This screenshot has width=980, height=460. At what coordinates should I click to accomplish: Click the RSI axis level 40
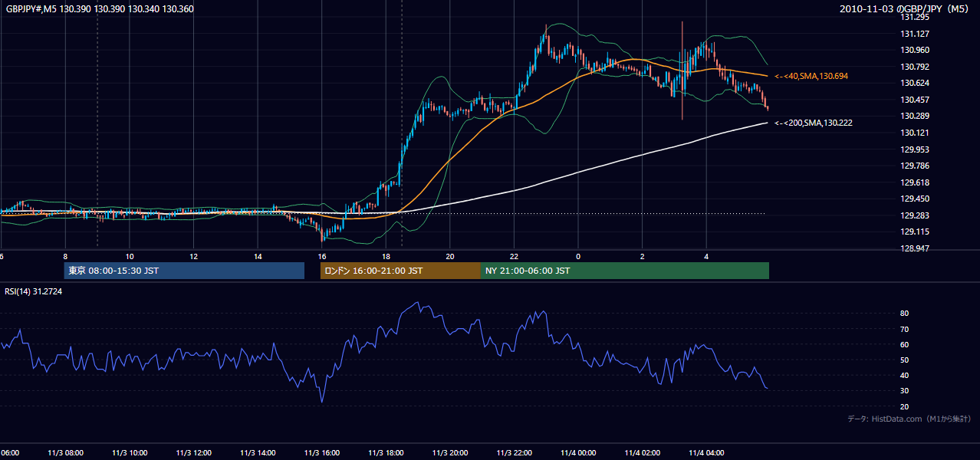click(905, 375)
